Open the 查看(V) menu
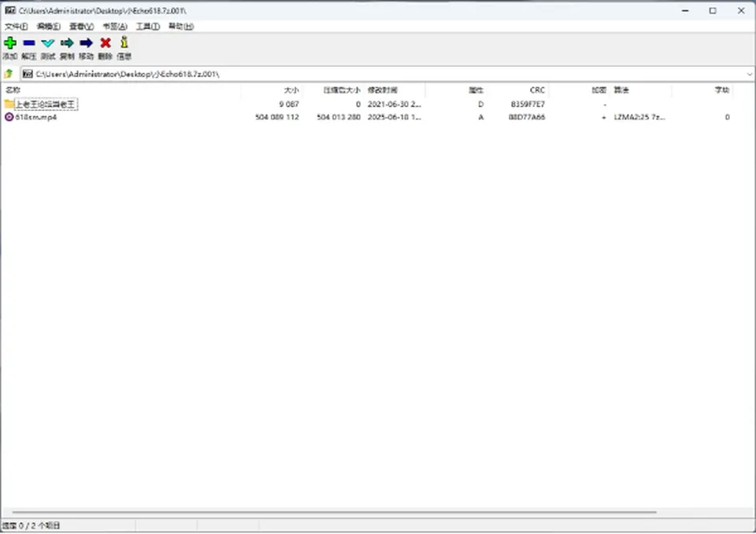 coord(81,26)
